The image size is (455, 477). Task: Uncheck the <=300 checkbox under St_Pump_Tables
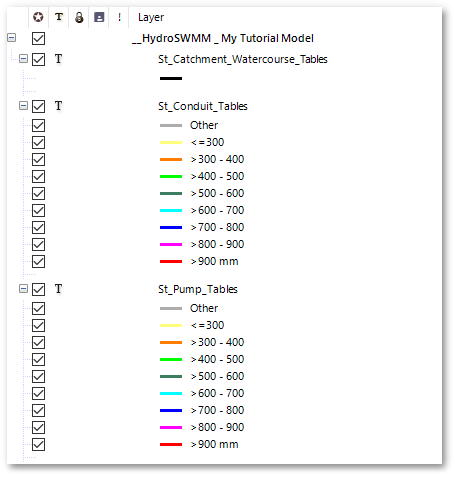pos(38,326)
